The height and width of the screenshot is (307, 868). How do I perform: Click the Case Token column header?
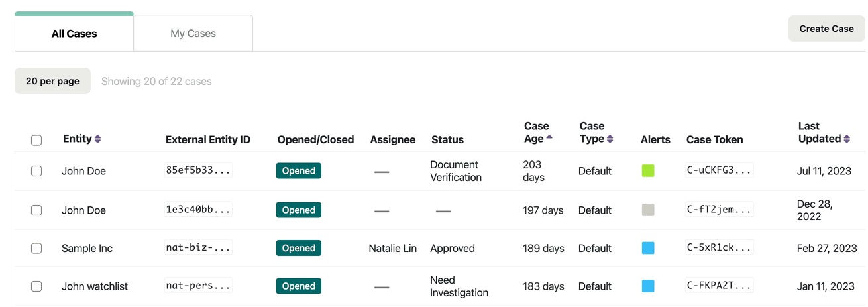714,139
